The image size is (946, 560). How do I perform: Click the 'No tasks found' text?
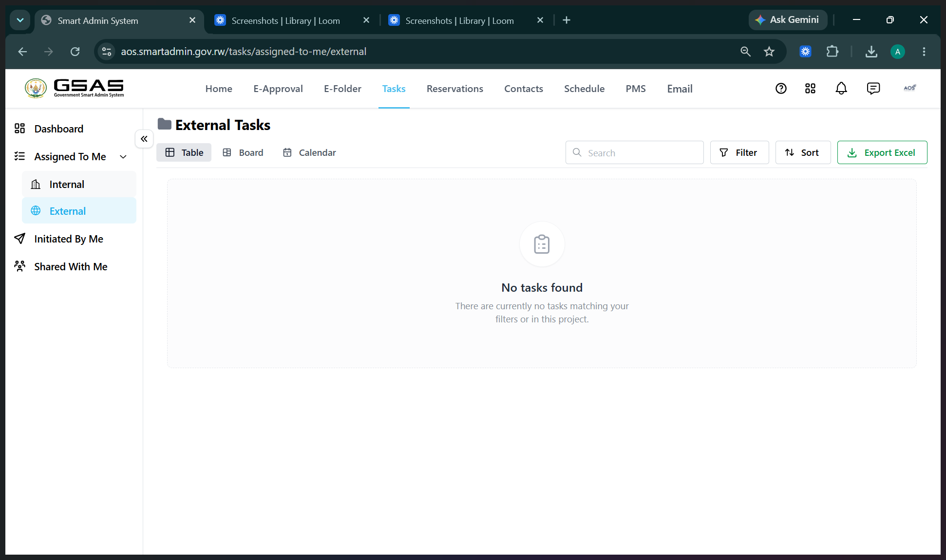[x=542, y=288]
